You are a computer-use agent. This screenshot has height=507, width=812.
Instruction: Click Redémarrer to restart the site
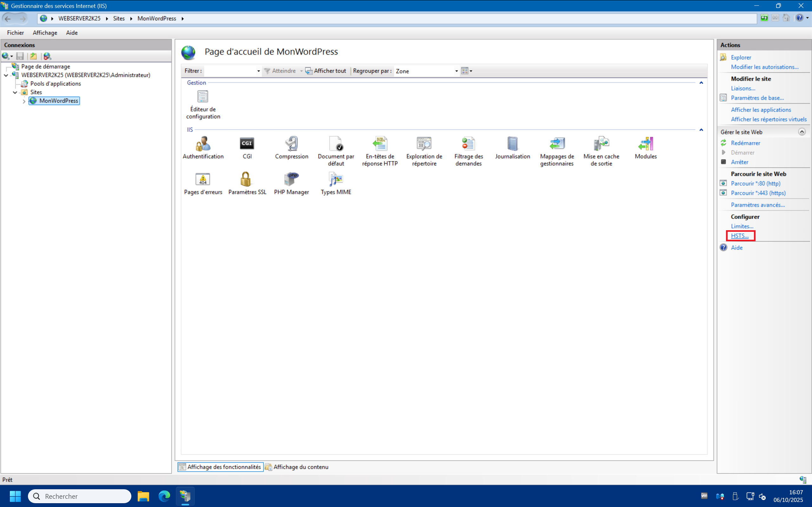click(745, 143)
